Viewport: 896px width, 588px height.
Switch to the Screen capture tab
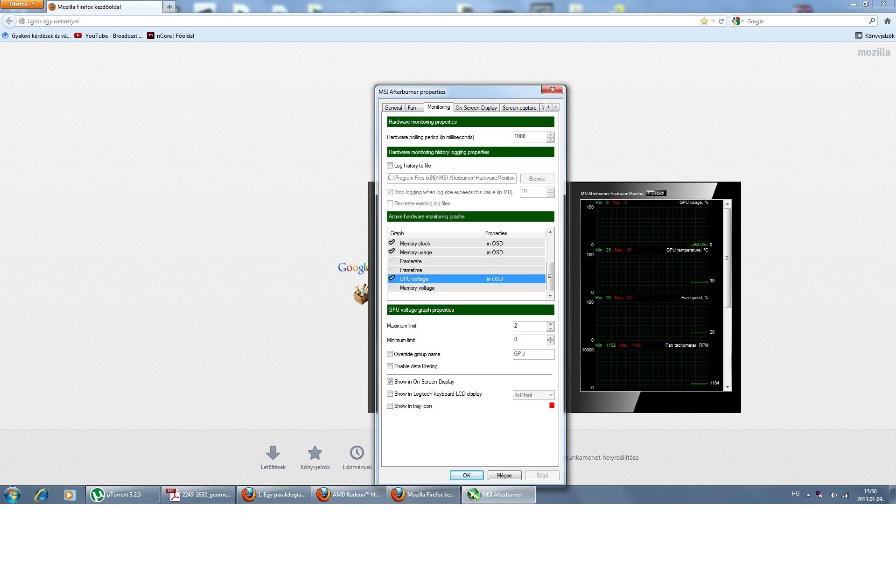pyautogui.click(x=519, y=108)
